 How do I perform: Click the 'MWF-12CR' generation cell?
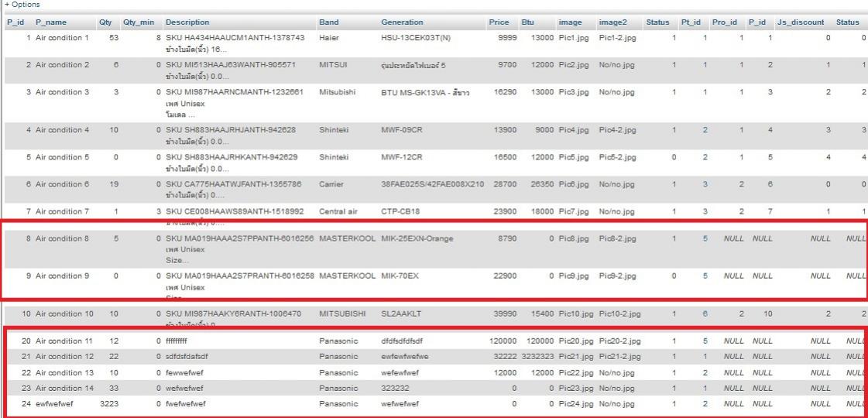[401, 157]
